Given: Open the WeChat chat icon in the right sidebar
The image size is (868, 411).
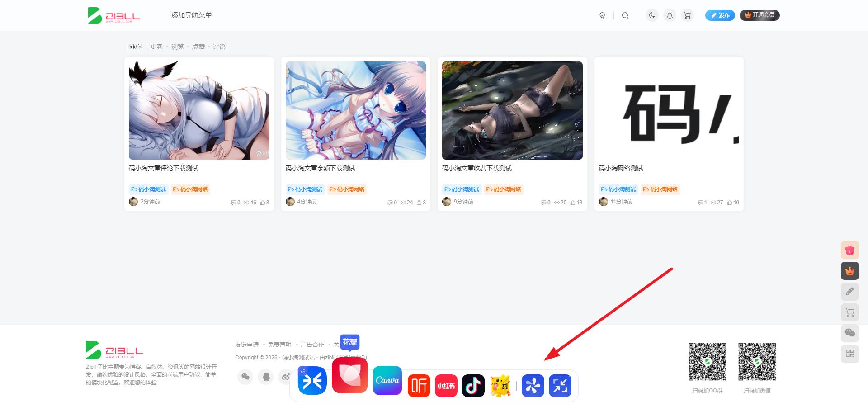Looking at the screenshot, I should [850, 333].
